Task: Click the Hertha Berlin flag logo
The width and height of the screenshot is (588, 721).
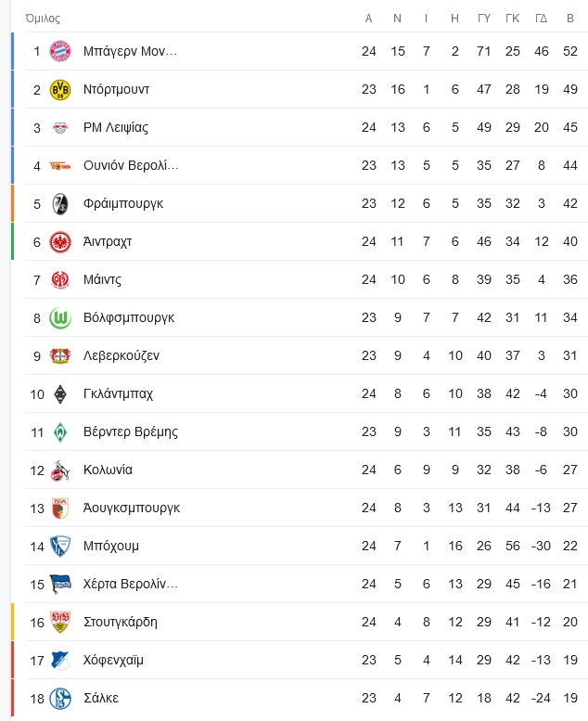Action: point(60,584)
